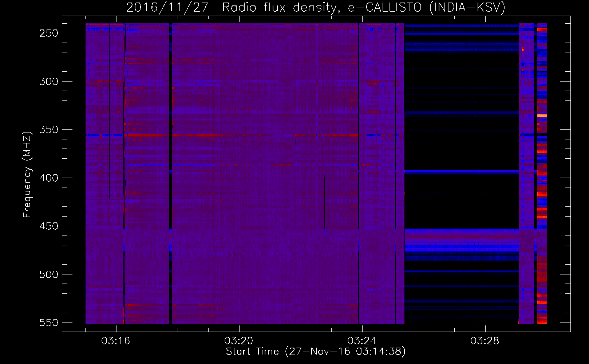Click the plot title "Radio flux density, e-CALLISTO (INDIA-KSV)"
Screen dimensions: 589x364
(363, 8)
